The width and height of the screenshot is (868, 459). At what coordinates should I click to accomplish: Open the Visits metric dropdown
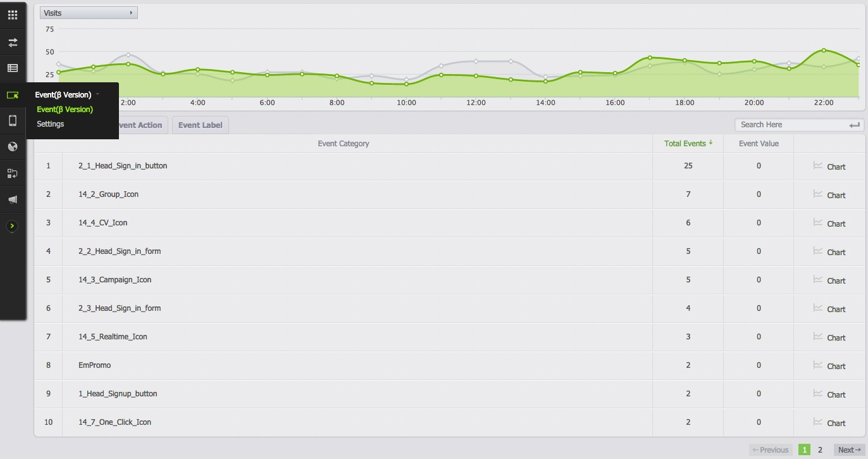click(x=89, y=13)
